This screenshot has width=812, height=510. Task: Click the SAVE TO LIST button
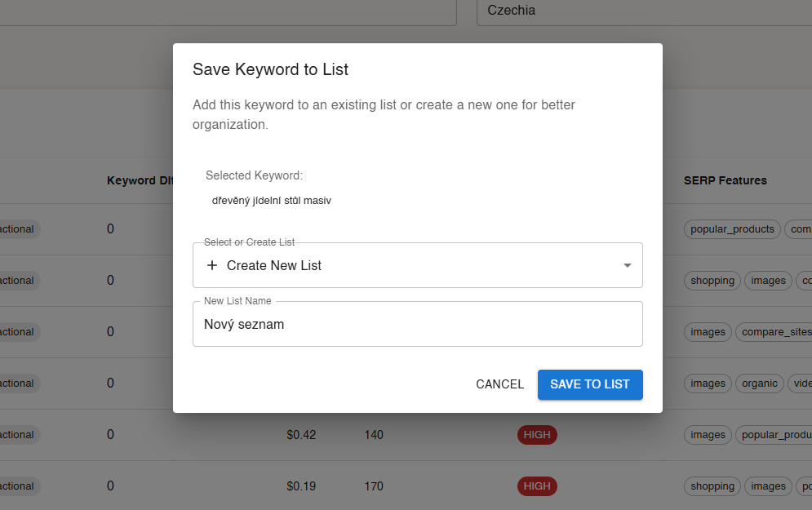tap(589, 384)
